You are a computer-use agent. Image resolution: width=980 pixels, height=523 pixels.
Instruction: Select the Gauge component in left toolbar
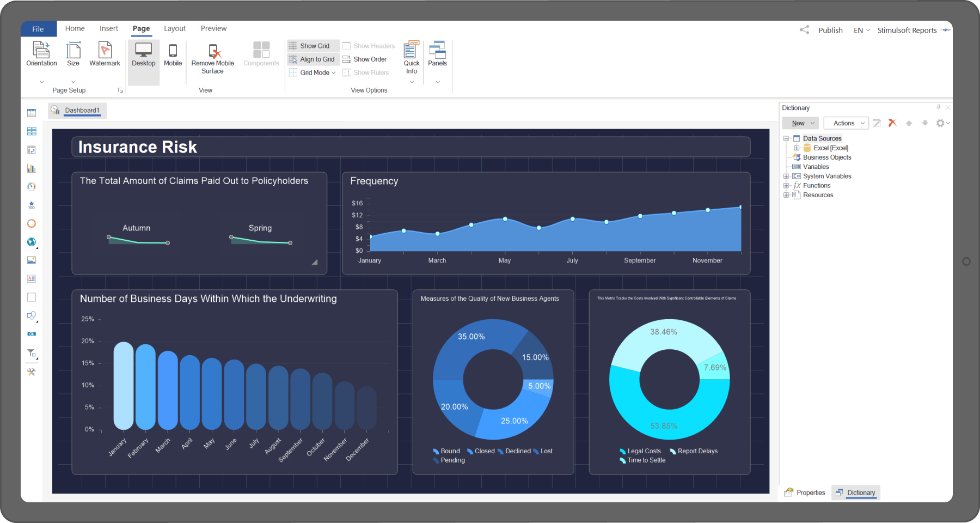click(32, 187)
